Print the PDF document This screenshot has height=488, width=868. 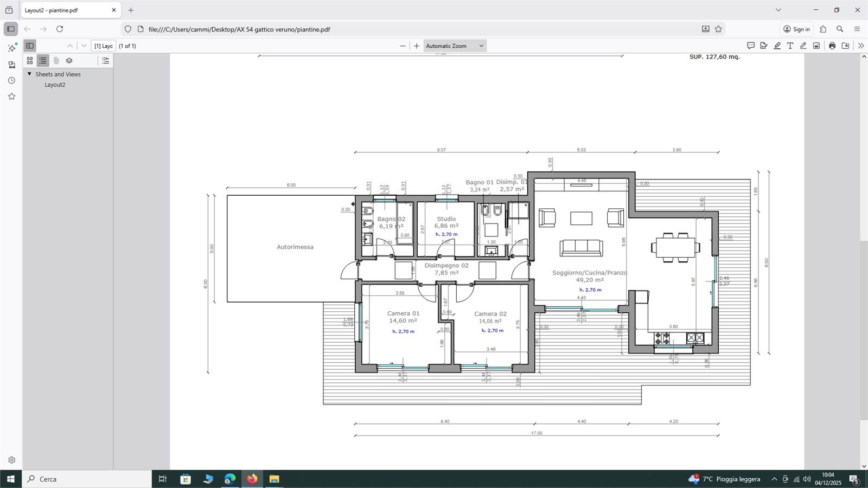[x=832, y=46]
